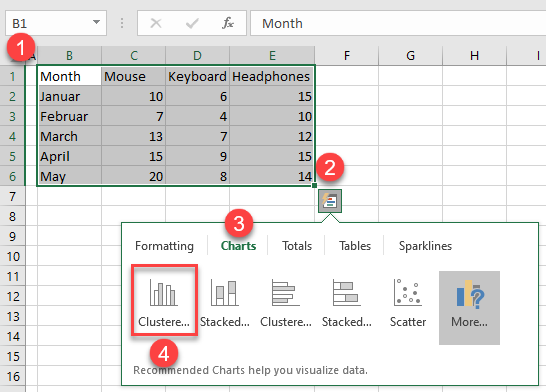The width and height of the screenshot is (546, 392).
Task: Open More charts option
Action: point(469,308)
